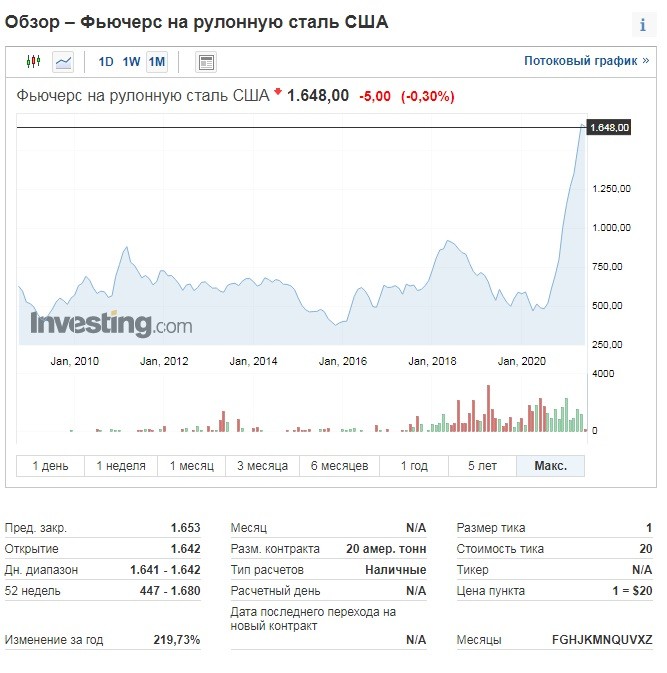Select the 1 день range tab

click(50, 466)
